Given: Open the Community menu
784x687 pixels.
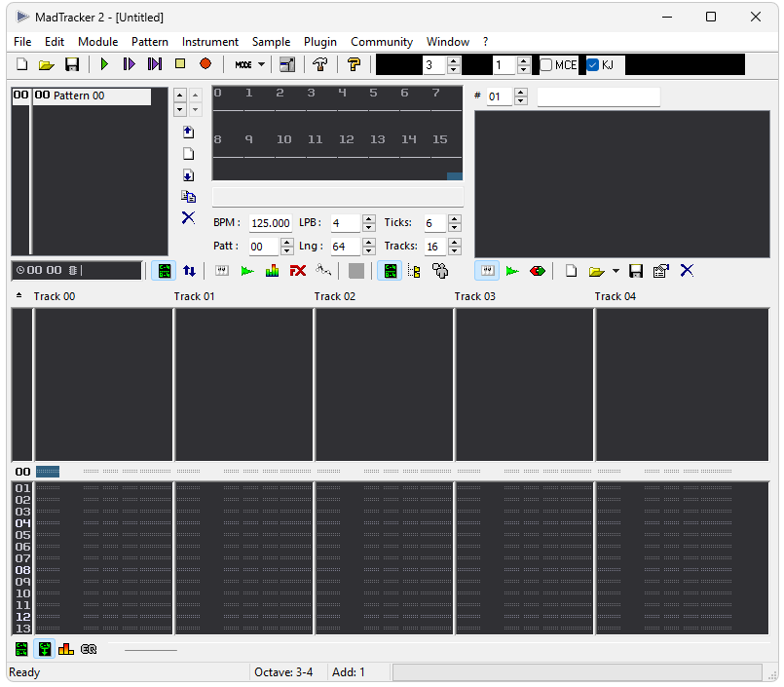Looking at the screenshot, I should (x=382, y=42).
